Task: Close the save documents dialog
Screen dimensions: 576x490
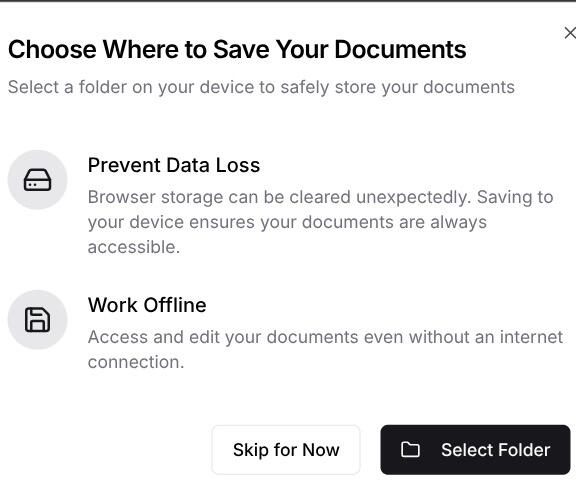Action: pos(570,33)
